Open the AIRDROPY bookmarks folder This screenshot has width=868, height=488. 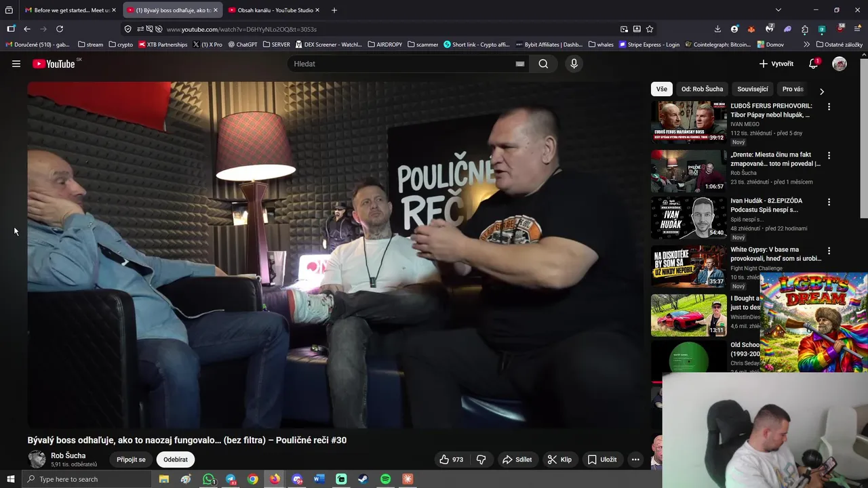pyautogui.click(x=385, y=45)
